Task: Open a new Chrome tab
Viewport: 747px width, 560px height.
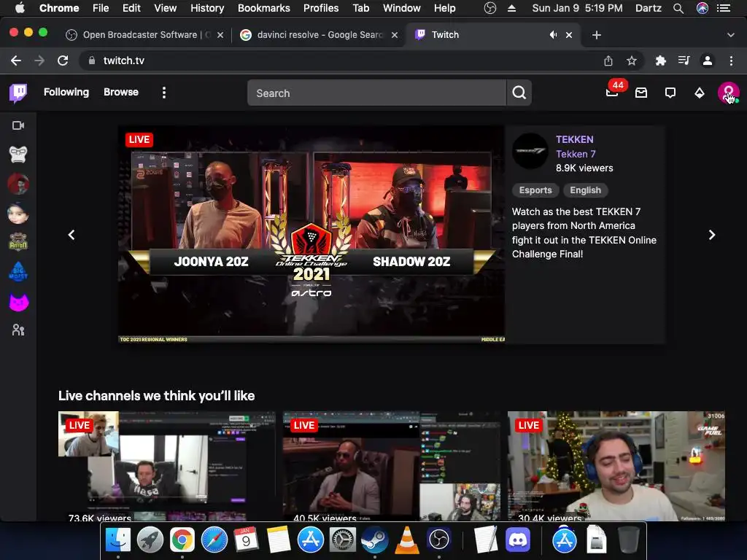Action: coord(597,35)
